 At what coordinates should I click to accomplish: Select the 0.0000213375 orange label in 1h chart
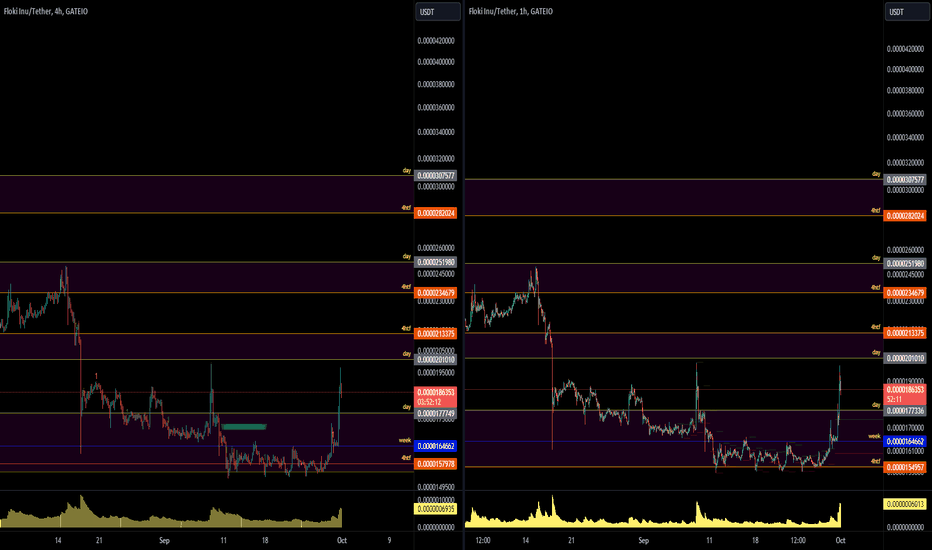(x=905, y=333)
